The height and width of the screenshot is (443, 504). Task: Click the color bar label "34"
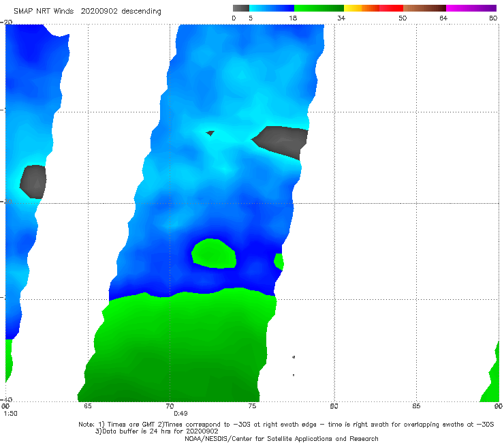point(341,18)
